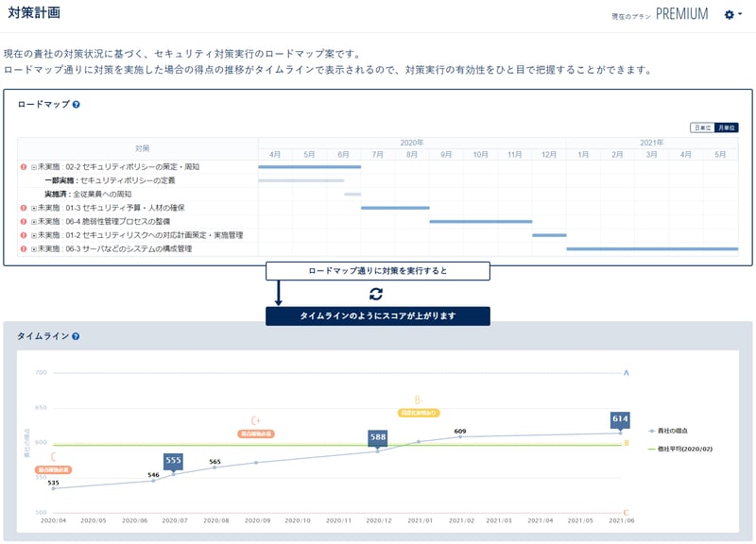The image size is (756, 544).
Task: Click the 2020/04 label on chart axis
Action: click(x=53, y=521)
